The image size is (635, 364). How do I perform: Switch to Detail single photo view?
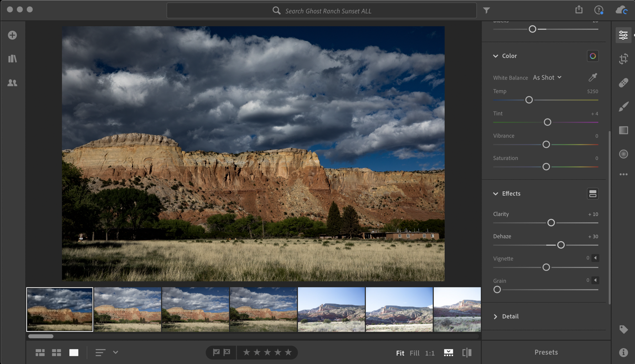pos(74,353)
